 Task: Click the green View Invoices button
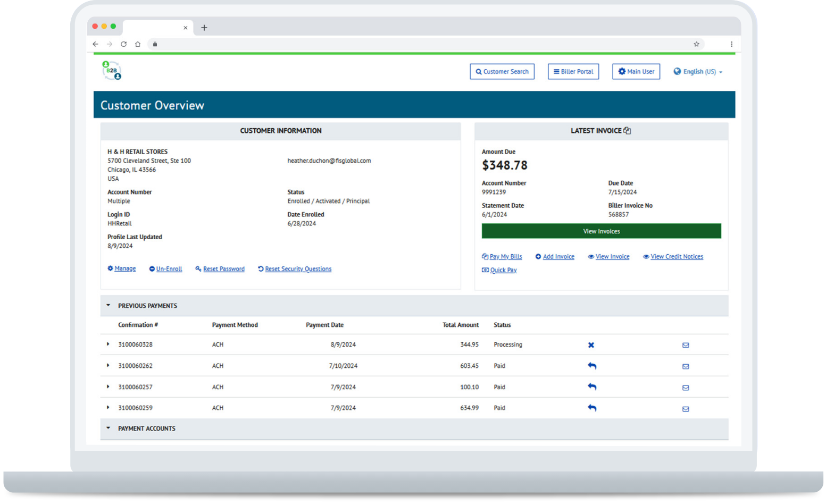click(x=601, y=231)
